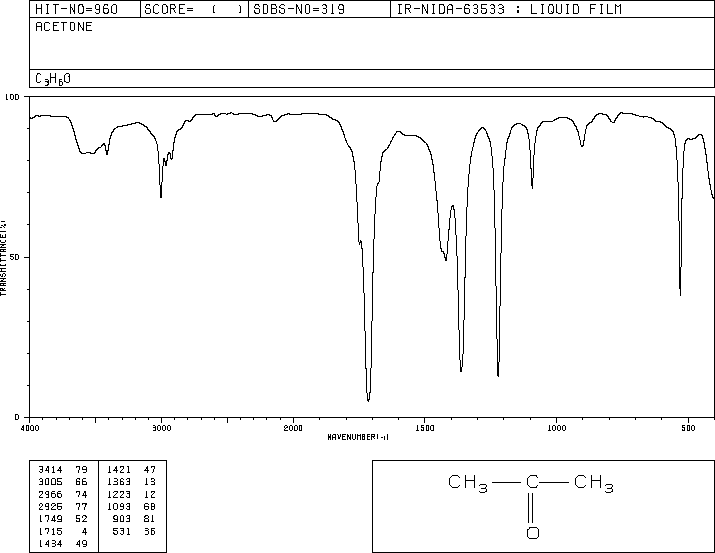Click the transmittance value 12 for 1223
Screen dimensions: 715x553
pyautogui.click(x=150, y=494)
